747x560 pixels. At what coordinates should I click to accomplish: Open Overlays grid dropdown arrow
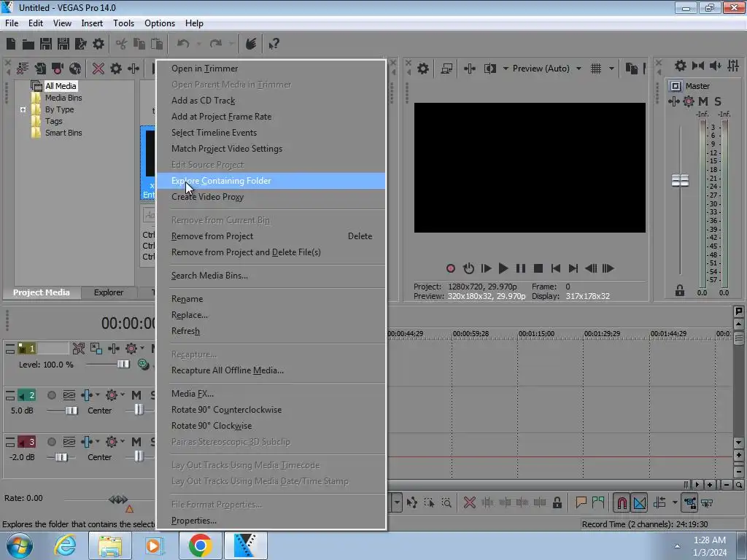point(611,69)
